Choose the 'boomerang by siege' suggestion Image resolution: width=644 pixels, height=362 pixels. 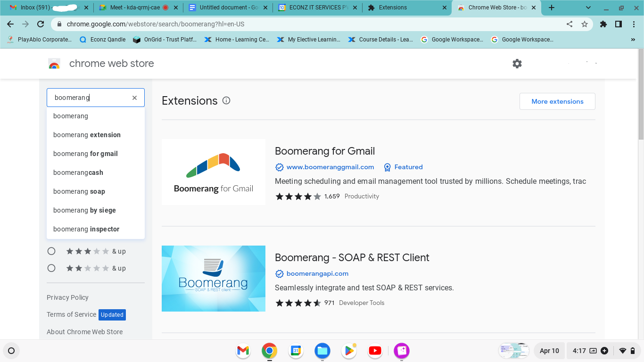pyautogui.click(x=96, y=210)
